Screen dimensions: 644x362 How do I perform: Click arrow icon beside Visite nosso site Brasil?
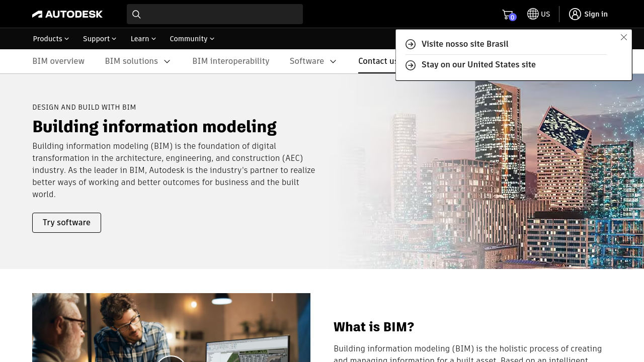click(411, 44)
